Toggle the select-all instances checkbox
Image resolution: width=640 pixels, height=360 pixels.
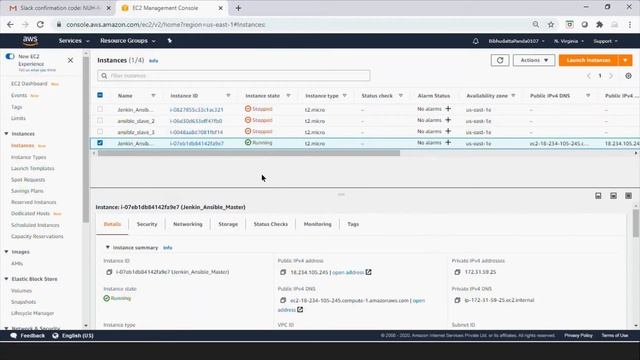pyautogui.click(x=100, y=95)
